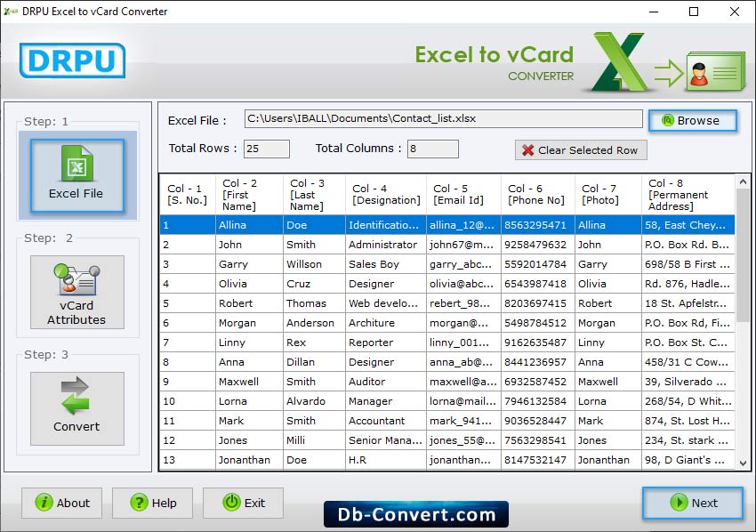Click the Total Rows field
The height and width of the screenshot is (532, 756).
267,149
